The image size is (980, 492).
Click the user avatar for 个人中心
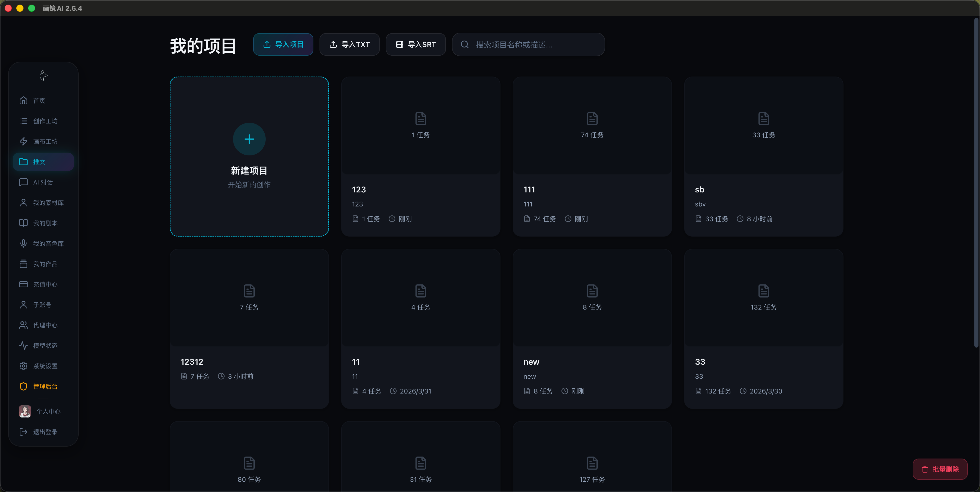point(25,411)
